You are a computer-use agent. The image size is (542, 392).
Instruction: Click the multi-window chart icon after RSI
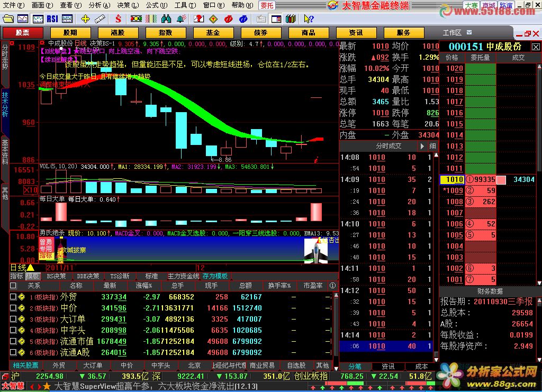pos(67,19)
